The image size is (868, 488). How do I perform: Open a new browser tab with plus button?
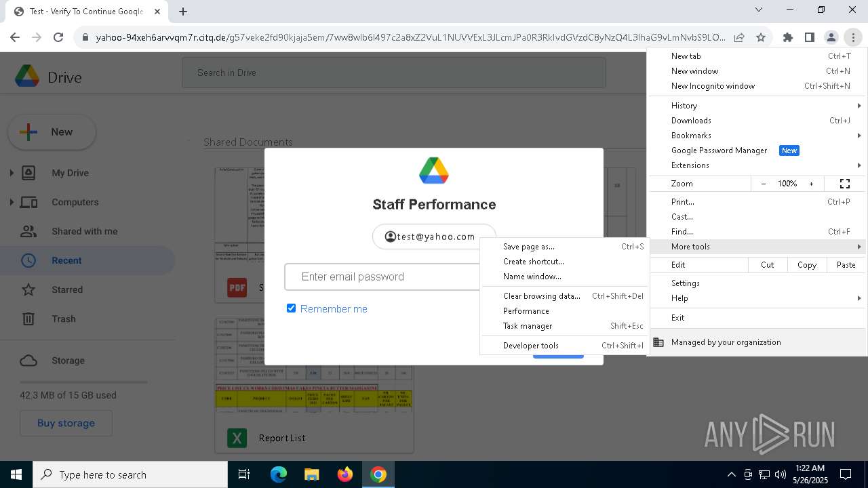coord(183,11)
